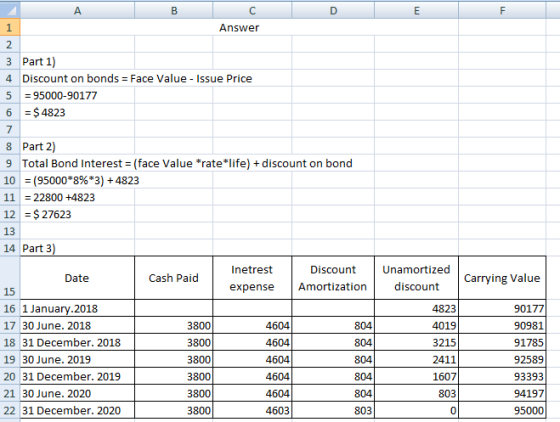This screenshot has width=560, height=422.
Task: Click the 'Inetrest expense' header cell
Action: pos(252,277)
